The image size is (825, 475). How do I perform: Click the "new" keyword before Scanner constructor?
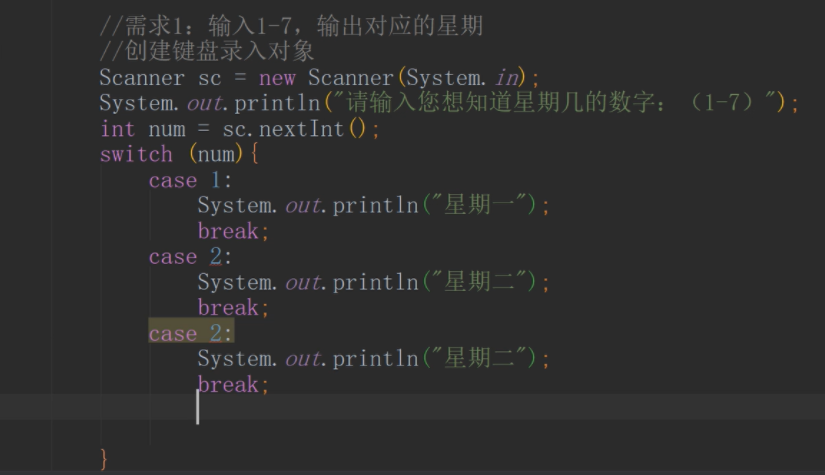click(277, 78)
